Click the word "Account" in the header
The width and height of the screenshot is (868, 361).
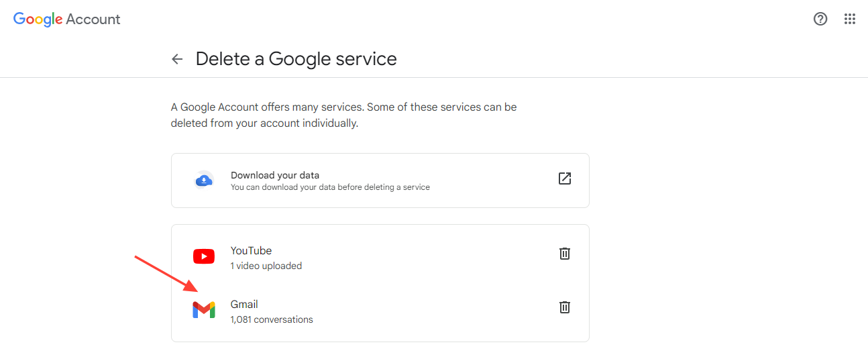click(93, 19)
